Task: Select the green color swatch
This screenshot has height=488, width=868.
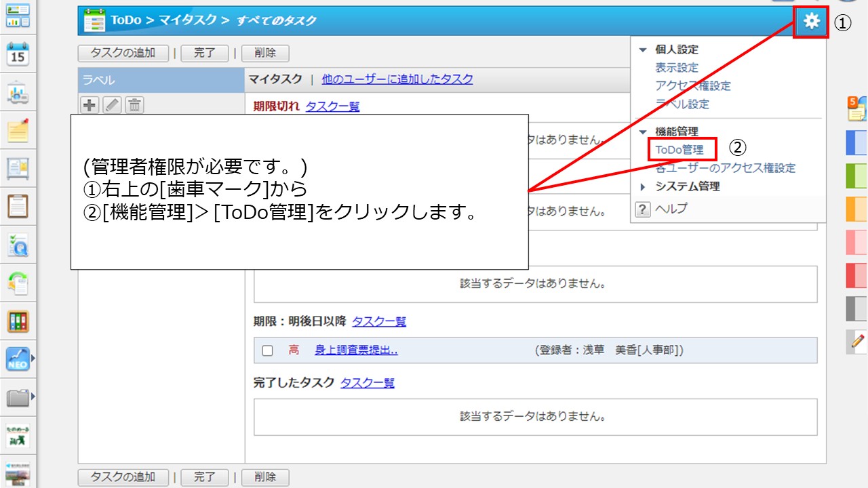Action: click(x=856, y=176)
